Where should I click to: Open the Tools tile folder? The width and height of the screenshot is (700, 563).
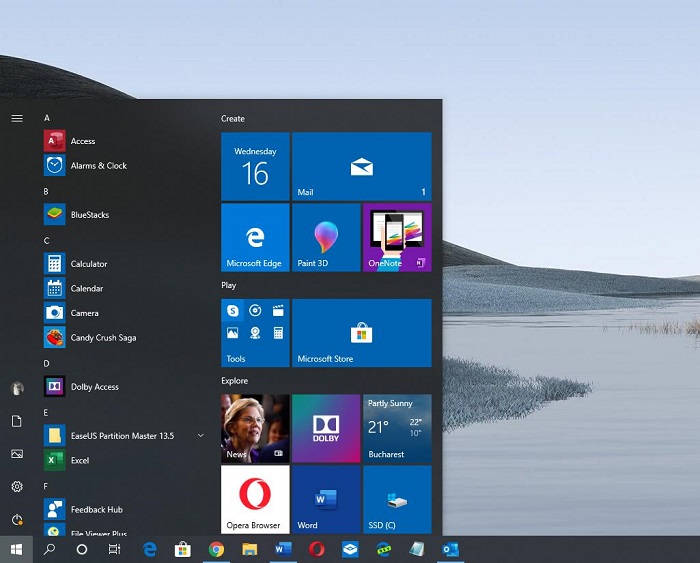pyautogui.click(x=255, y=332)
